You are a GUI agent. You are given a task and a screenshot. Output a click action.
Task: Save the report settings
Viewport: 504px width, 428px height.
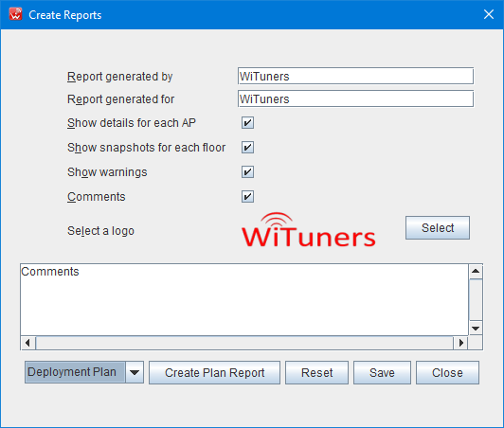click(x=382, y=373)
